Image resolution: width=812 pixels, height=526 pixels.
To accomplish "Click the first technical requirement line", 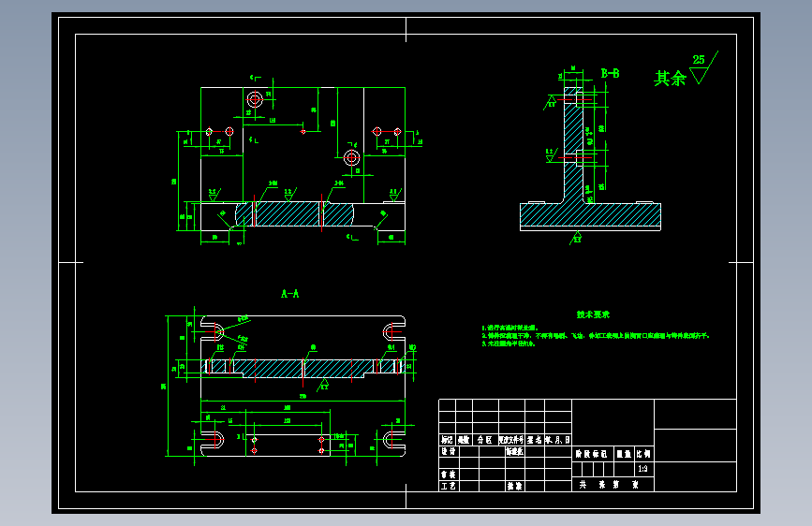I will 510,328.
